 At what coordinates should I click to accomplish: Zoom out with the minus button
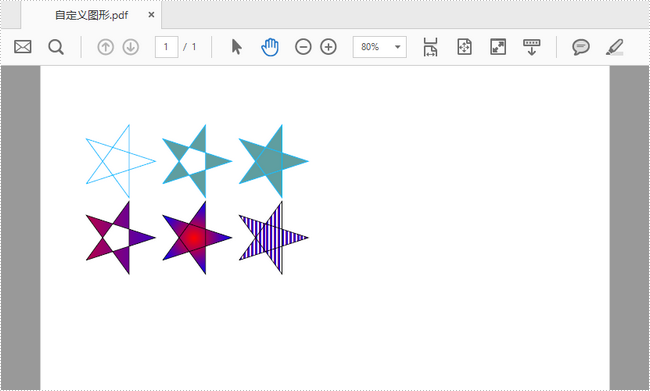point(303,47)
